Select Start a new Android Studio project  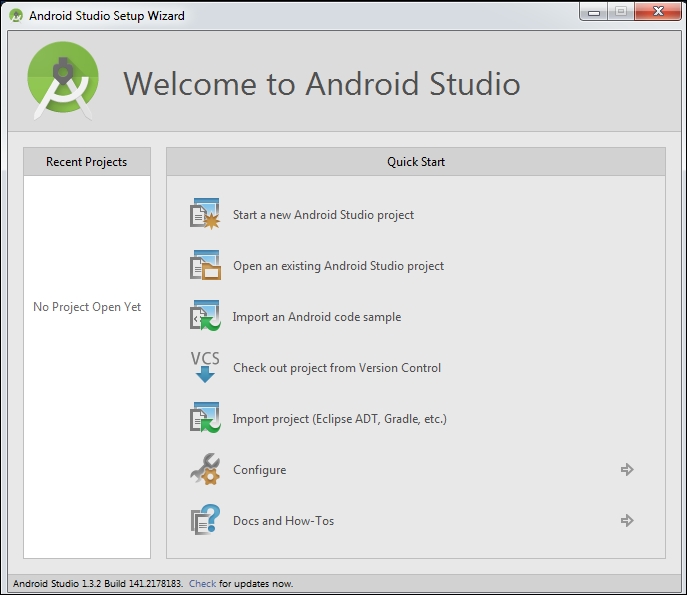pyautogui.click(x=323, y=215)
